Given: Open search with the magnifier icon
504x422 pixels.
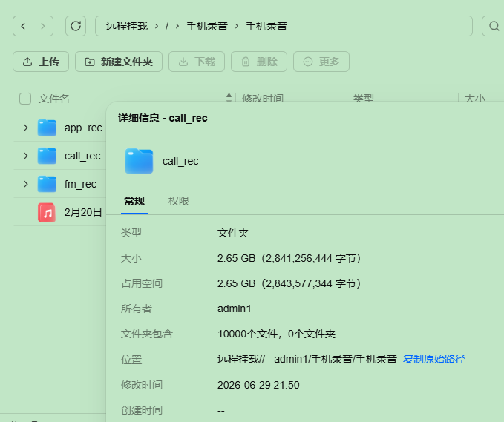Looking at the screenshot, I should click(494, 26).
